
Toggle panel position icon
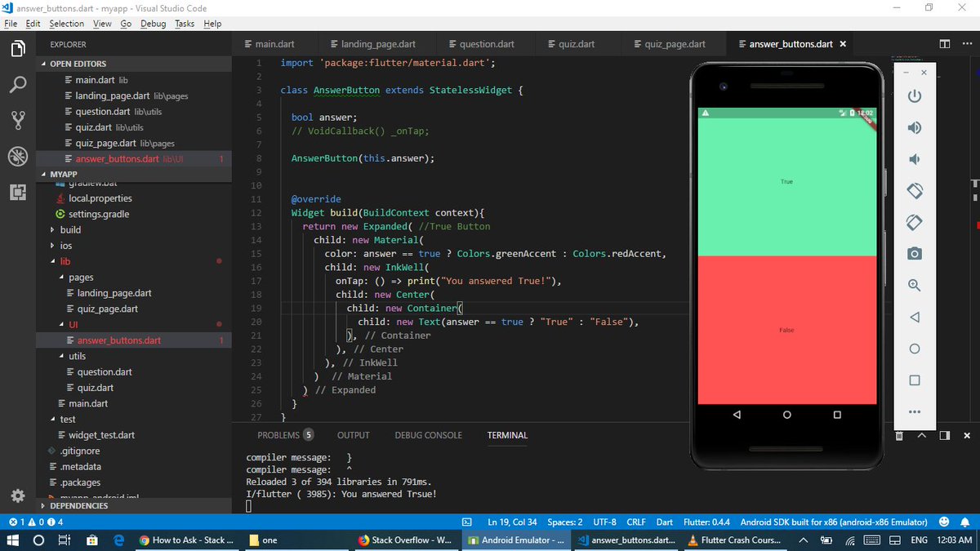[945, 436]
